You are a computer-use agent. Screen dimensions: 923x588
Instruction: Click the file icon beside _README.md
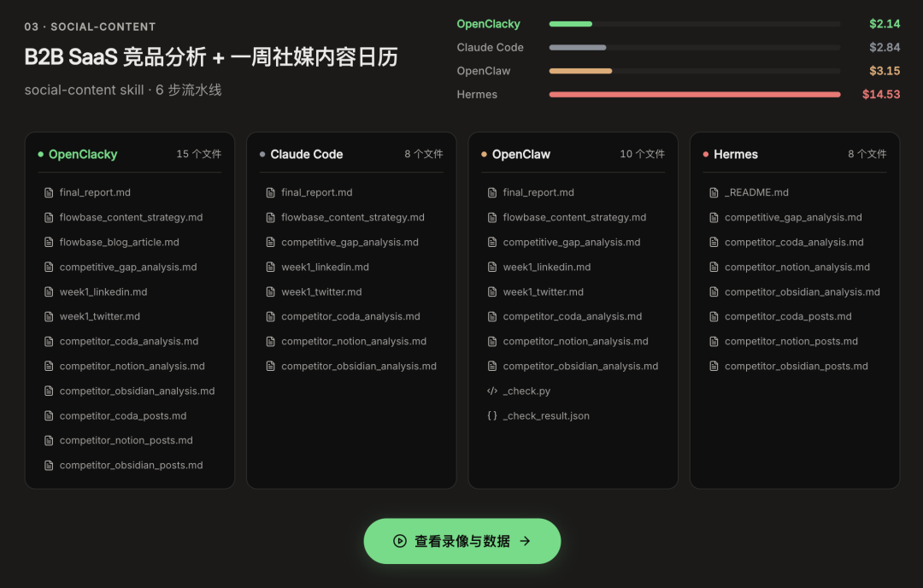point(714,192)
